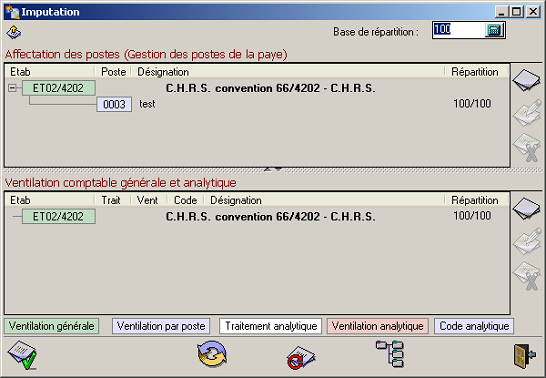Click C.H.R.S. convention text in Ventilation panel
Image resolution: width=546 pixels, height=378 pixels.
click(x=271, y=216)
